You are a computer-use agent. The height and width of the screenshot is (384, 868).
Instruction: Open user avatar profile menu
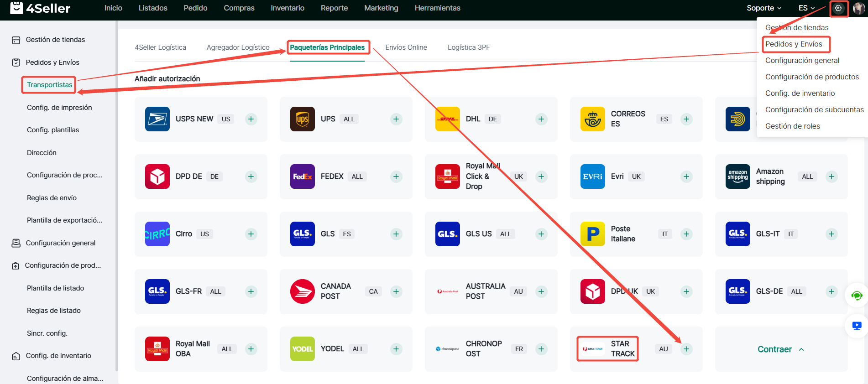coord(858,8)
